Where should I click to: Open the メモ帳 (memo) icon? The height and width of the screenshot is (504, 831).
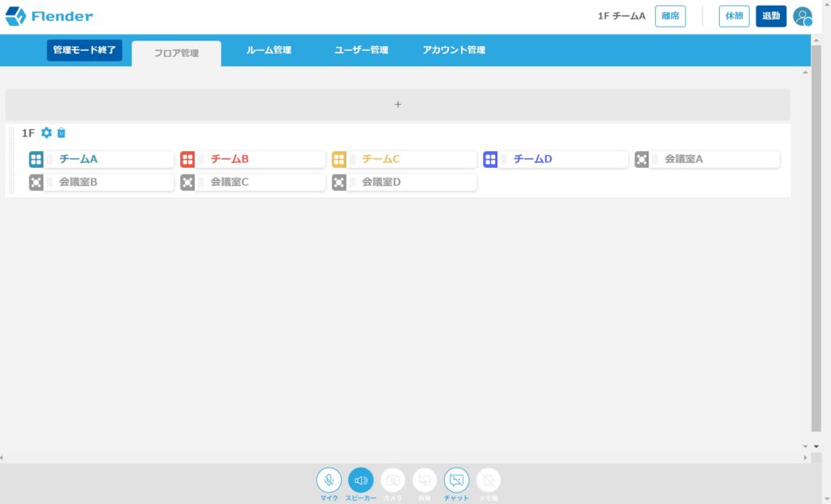click(x=488, y=479)
